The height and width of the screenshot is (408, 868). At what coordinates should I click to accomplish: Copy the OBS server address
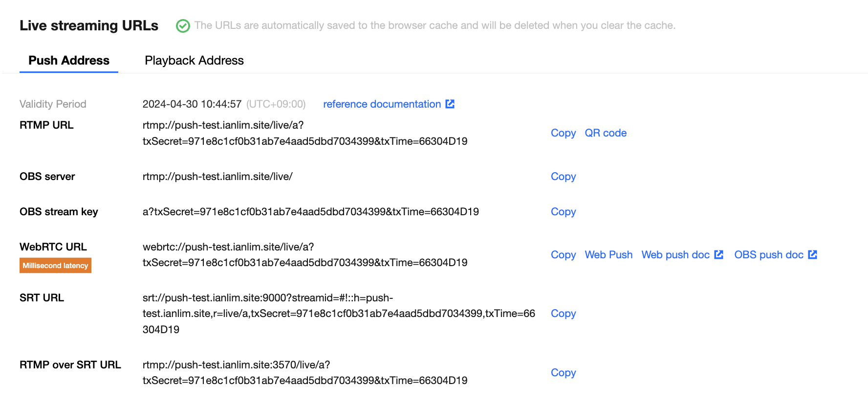tap(563, 177)
